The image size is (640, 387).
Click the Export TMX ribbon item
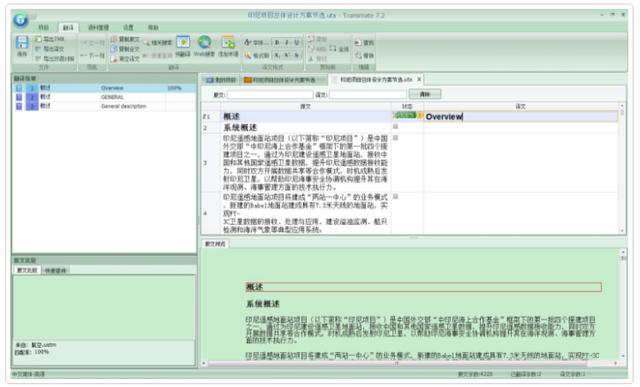pos(49,39)
